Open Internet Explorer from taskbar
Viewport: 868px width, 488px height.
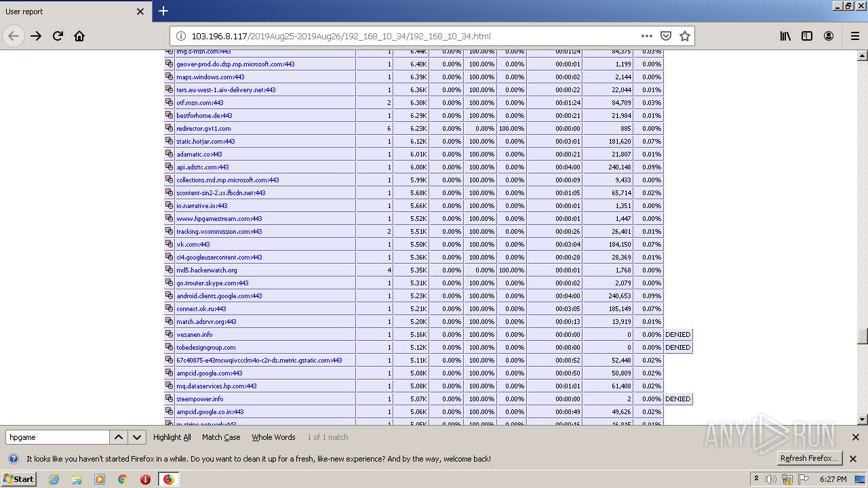pyautogui.click(x=54, y=479)
